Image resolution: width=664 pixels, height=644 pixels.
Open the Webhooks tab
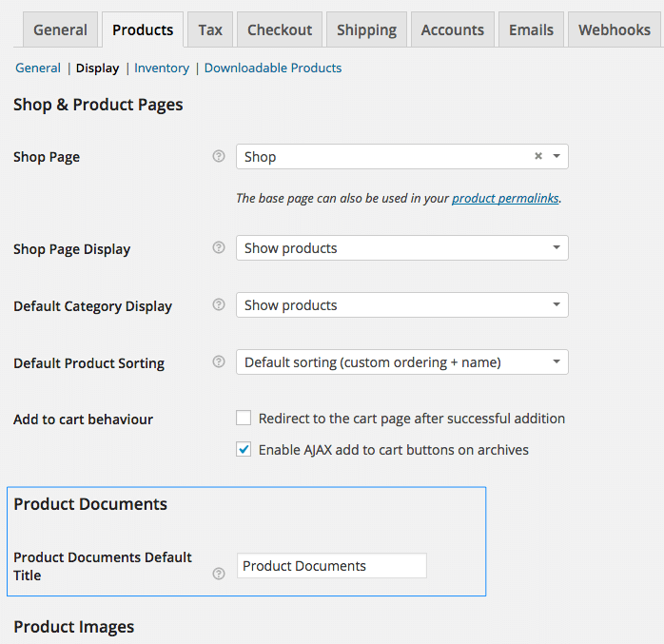pos(615,30)
